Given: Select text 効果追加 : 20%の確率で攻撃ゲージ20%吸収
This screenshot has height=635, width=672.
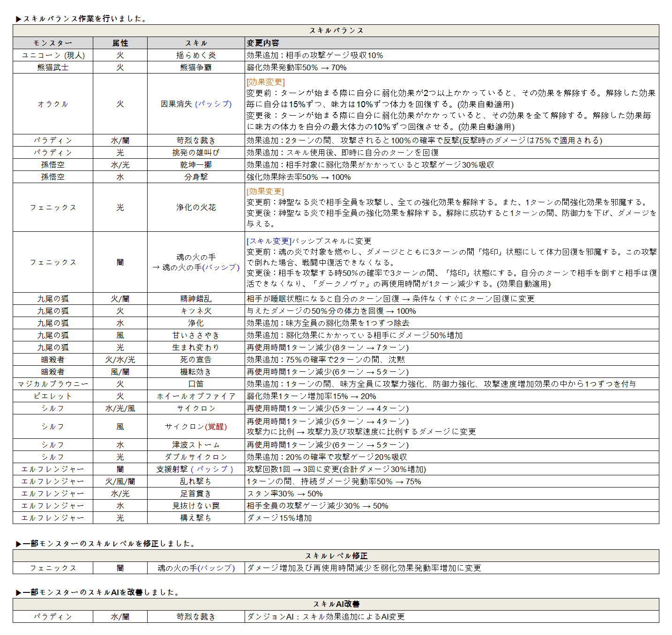Looking at the screenshot, I should [327, 457].
